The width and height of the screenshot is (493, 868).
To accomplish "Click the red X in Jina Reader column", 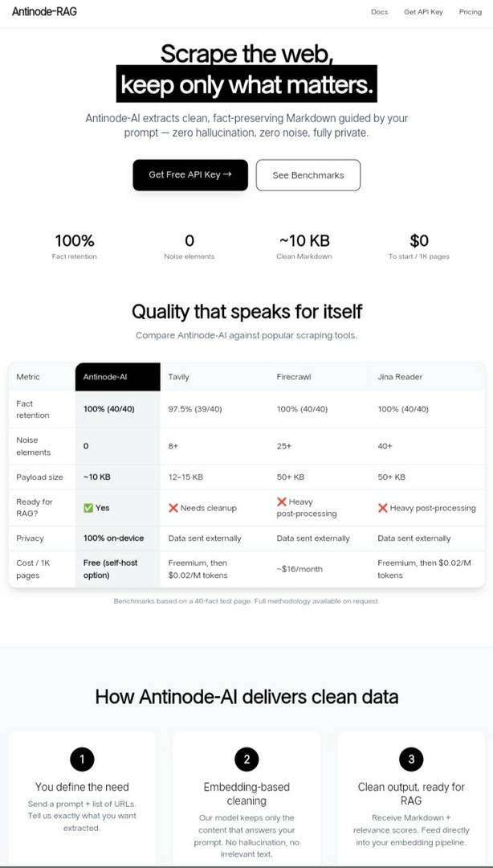I will (382, 508).
